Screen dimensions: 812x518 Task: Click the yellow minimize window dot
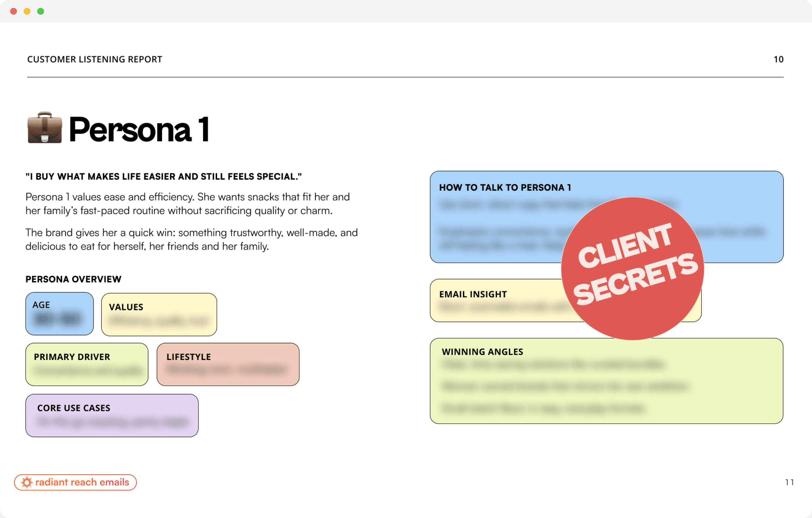(x=27, y=12)
